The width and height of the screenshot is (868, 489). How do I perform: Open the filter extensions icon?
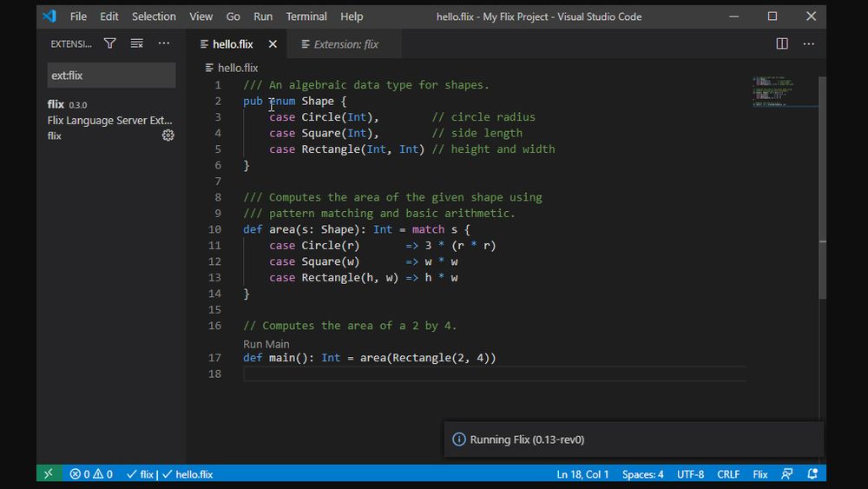110,43
